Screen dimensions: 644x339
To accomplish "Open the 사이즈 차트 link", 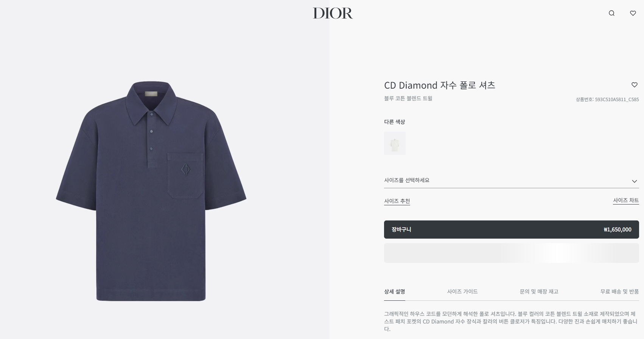I will 626,200.
